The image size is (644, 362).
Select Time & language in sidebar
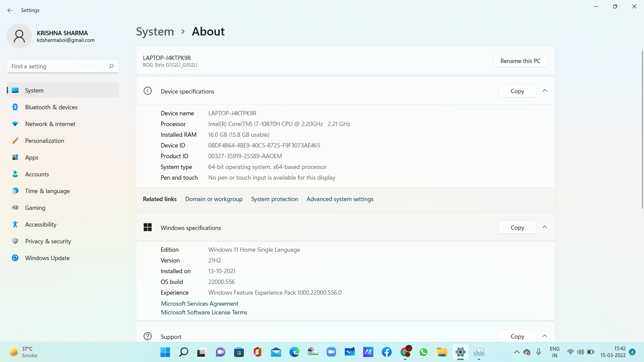(47, 191)
